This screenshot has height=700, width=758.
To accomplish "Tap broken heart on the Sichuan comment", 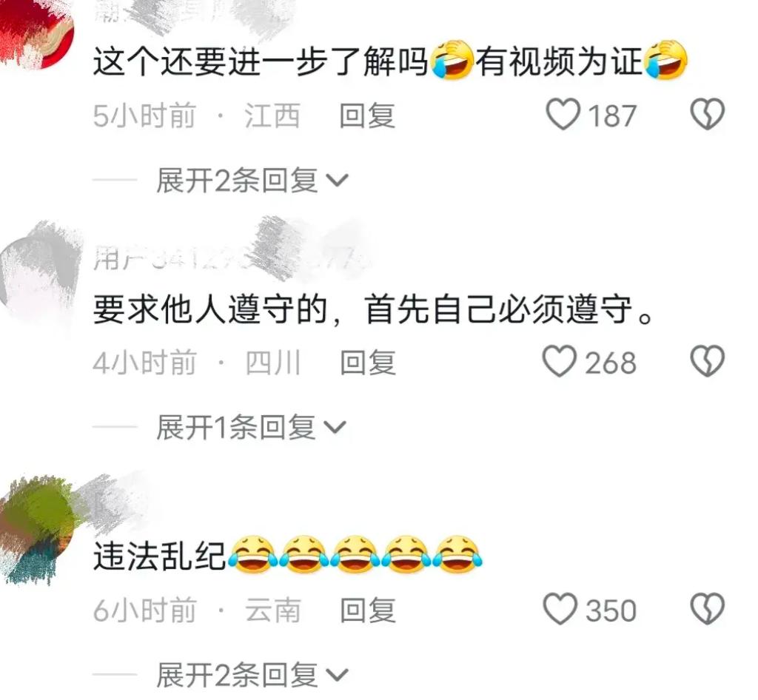I will (707, 361).
